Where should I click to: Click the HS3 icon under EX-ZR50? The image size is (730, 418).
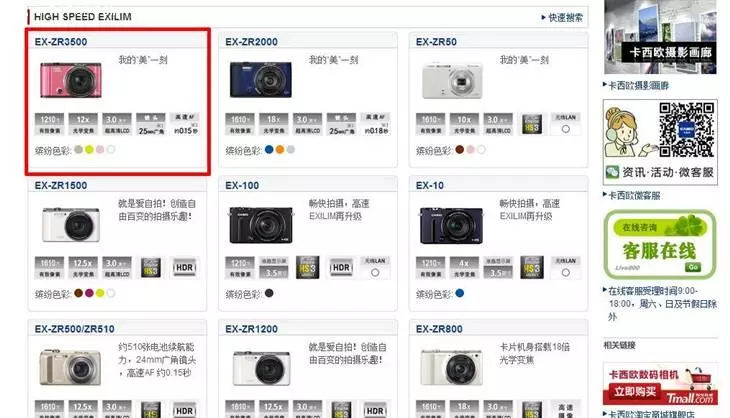[x=532, y=124]
